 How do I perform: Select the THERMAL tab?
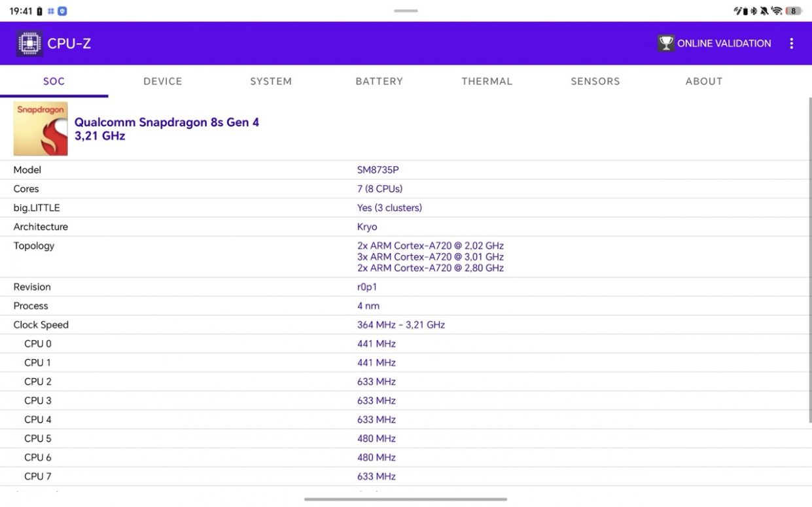(487, 81)
